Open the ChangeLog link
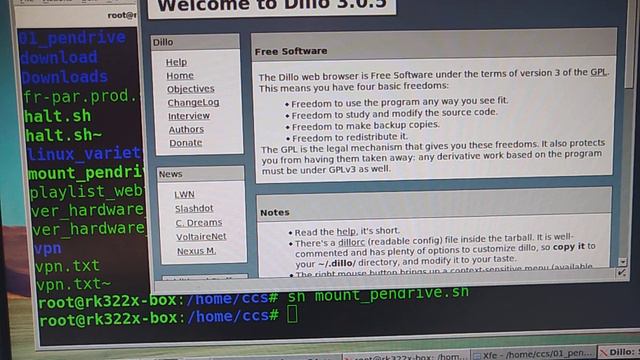Viewport: 640px width, 360px height. (x=193, y=102)
